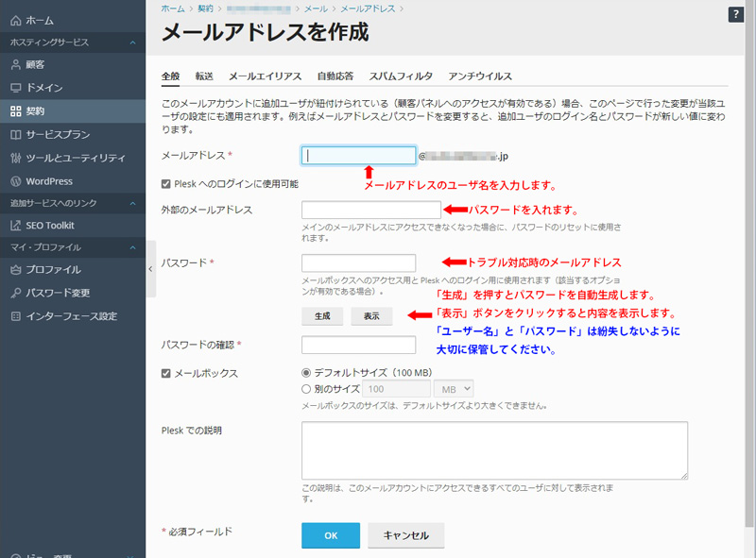Click the WordPress logo icon

15,181
